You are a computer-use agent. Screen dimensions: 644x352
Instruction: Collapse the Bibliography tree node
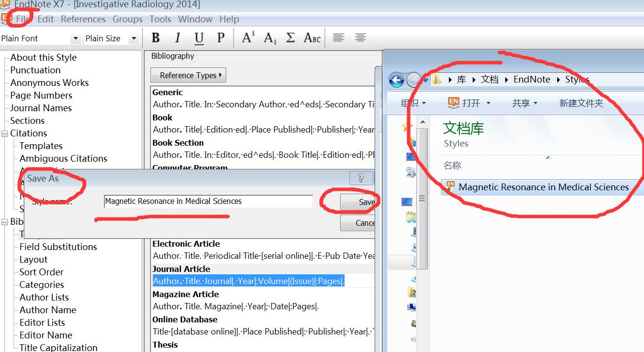tap(5, 222)
